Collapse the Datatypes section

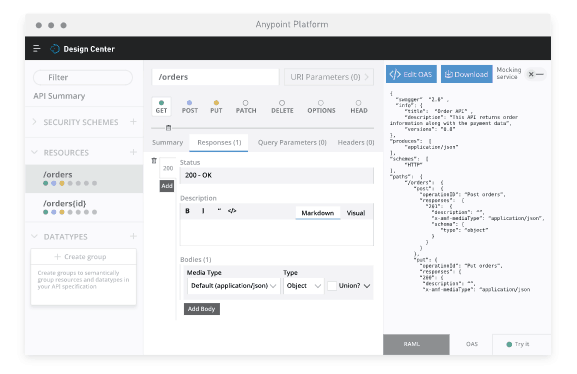point(35,236)
